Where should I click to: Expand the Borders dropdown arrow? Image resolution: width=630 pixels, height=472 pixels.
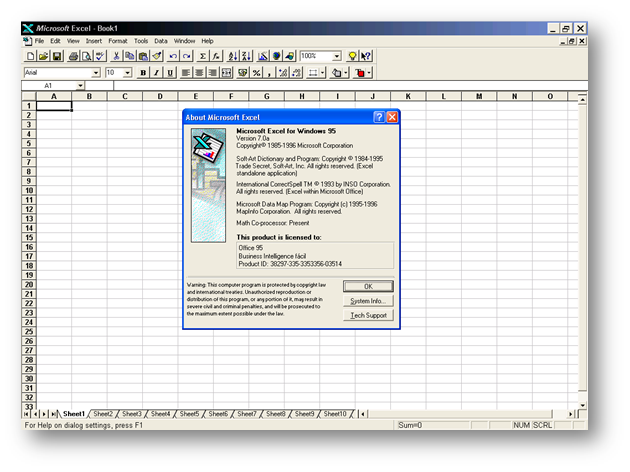point(322,73)
